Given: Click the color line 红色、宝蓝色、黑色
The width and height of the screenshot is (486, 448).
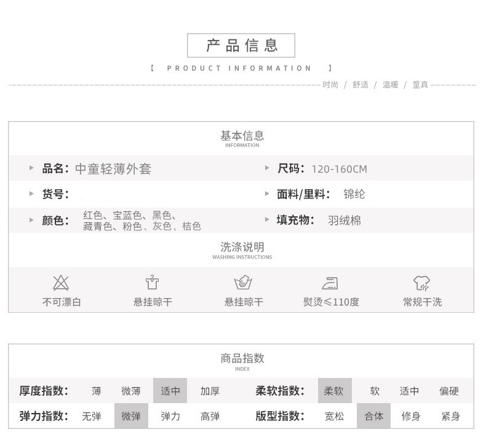Looking at the screenshot, I should 130,215.
